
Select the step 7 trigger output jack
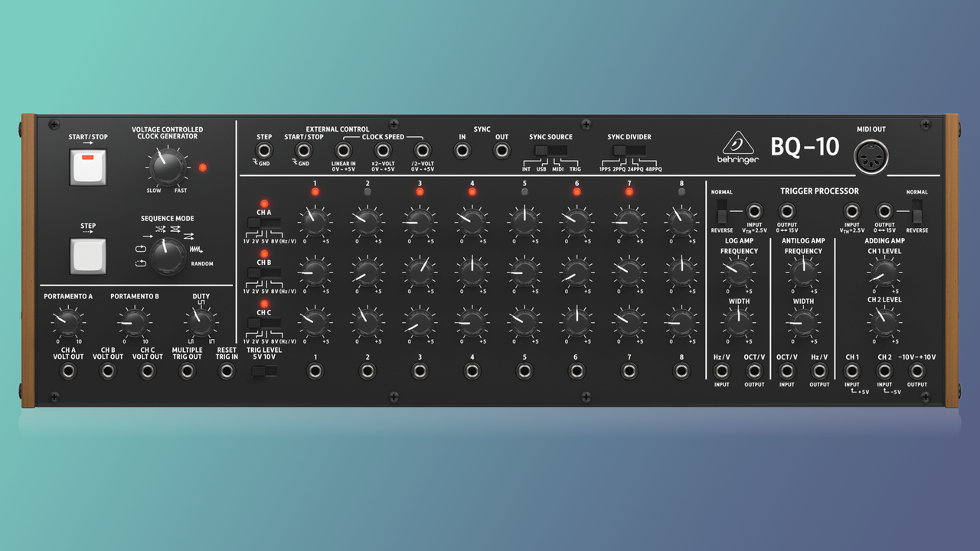(x=629, y=371)
